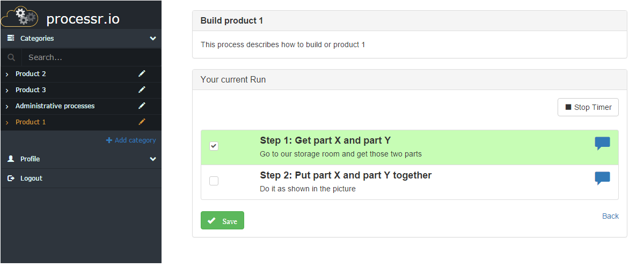The width and height of the screenshot is (644, 268).
Task: Check the Step 2 checkbox
Action: [x=214, y=181]
